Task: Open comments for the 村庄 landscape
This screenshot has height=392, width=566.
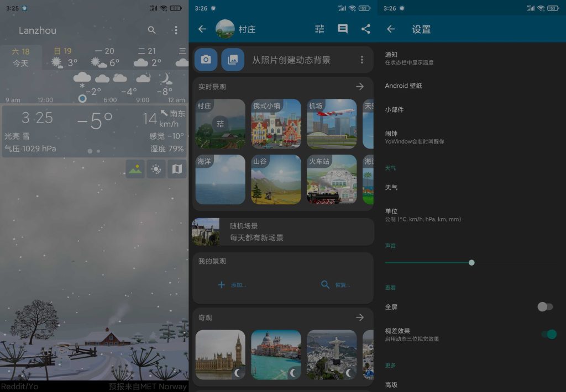Action: click(342, 29)
